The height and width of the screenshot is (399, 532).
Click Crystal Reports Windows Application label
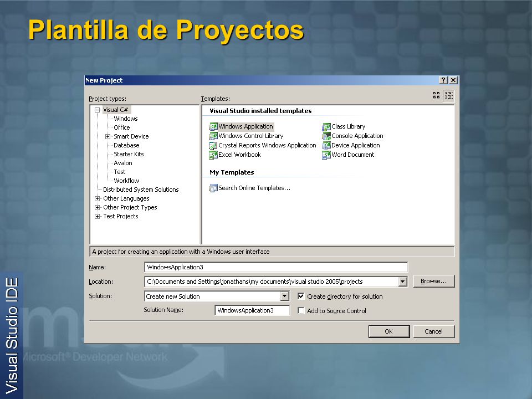(267, 146)
